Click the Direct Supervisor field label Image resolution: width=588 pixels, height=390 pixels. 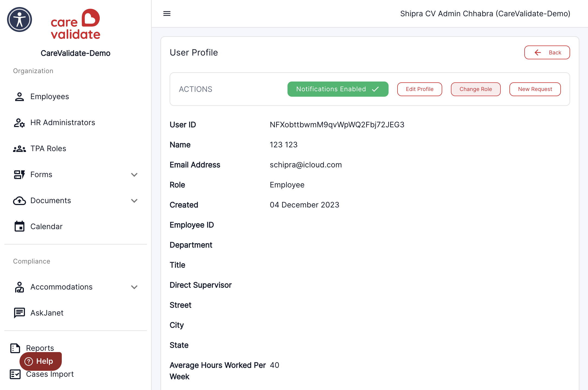(201, 285)
